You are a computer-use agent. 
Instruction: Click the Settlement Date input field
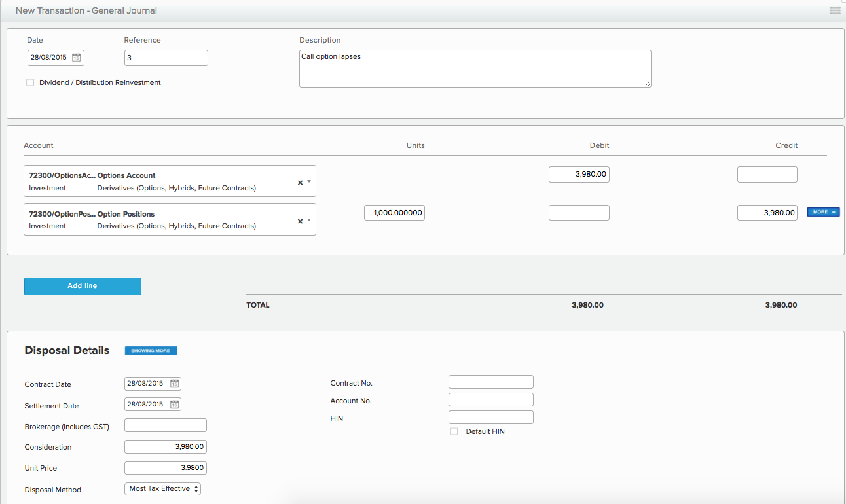tap(153, 405)
